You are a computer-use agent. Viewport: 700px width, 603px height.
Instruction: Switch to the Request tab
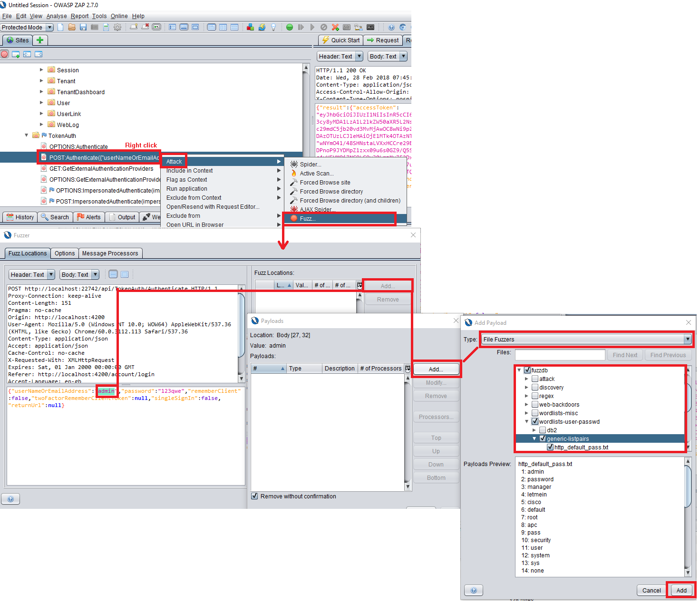point(383,40)
